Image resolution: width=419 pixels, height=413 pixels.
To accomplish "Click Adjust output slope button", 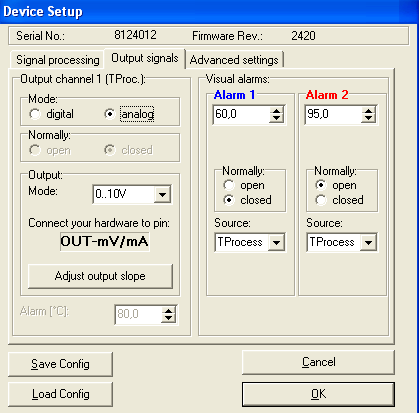I will [100, 276].
